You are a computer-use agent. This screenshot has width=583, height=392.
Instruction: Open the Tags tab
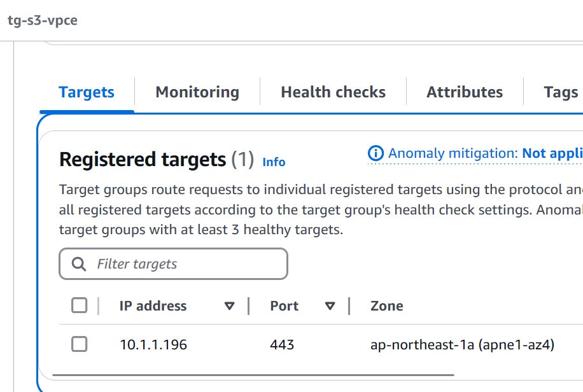(561, 92)
